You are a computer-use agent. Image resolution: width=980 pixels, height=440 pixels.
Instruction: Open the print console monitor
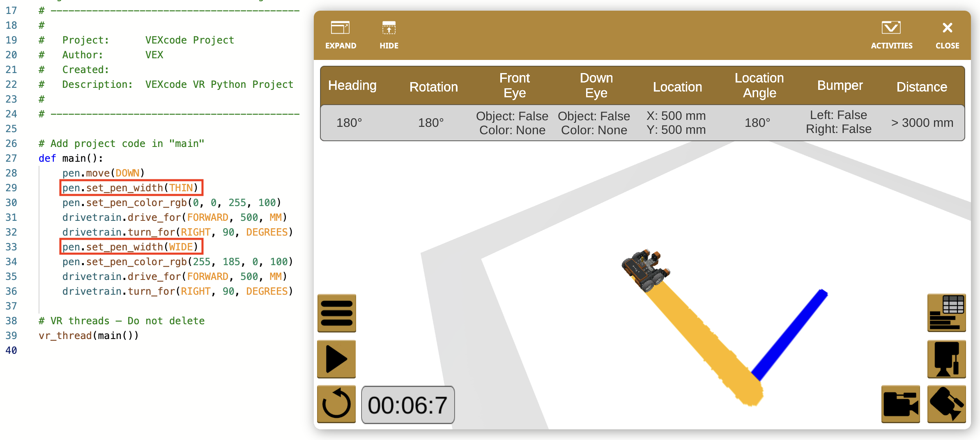(947, 358)
